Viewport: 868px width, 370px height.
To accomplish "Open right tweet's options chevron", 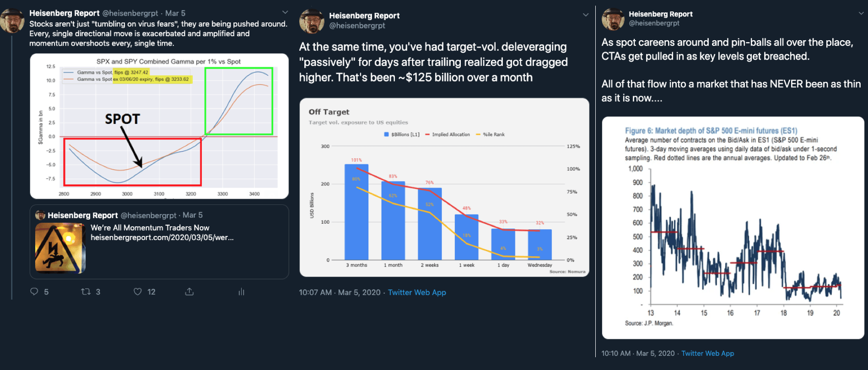I will [x=862, y=13].
